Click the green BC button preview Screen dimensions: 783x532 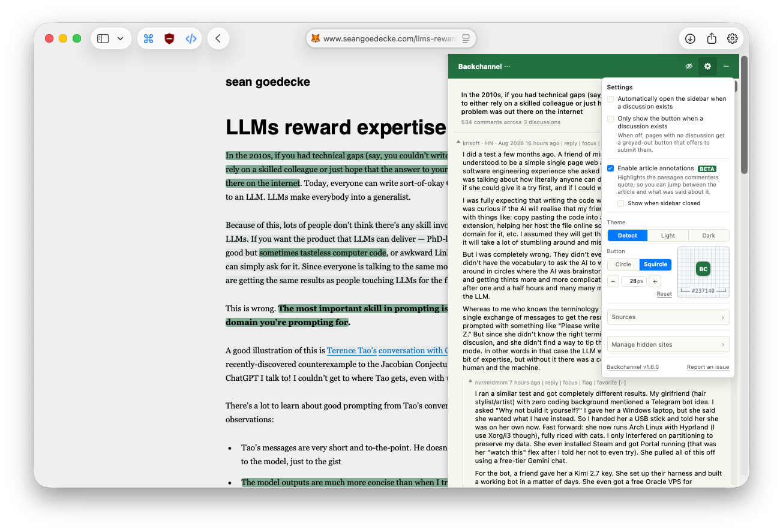point(703,269)
